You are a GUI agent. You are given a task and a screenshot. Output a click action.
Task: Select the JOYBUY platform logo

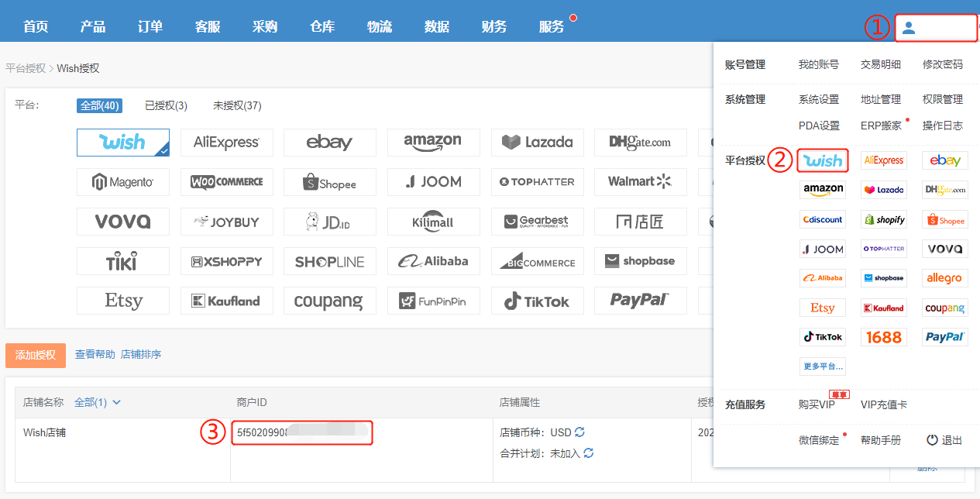pos(227,222)
